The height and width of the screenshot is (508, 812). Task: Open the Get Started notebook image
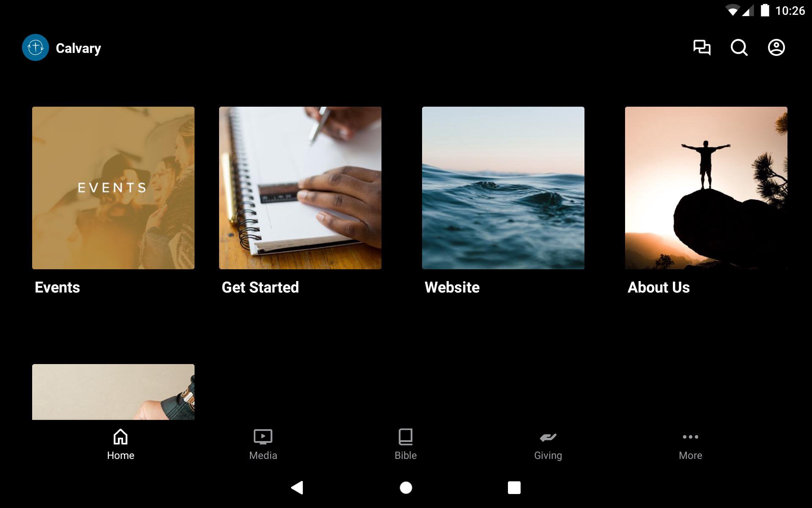pyautogui.click(x=300, y=188)
